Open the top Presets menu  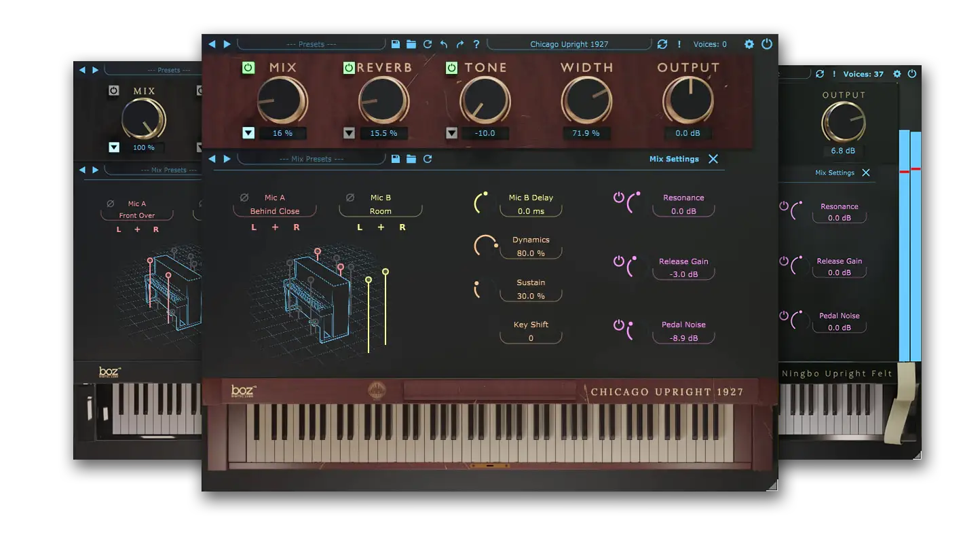click(312, 44)
